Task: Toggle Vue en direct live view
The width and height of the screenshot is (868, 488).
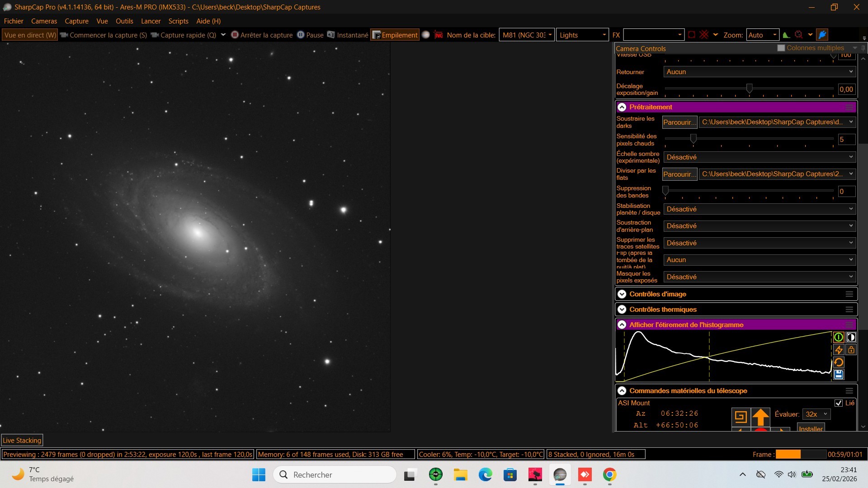Action: click(30, 35)
